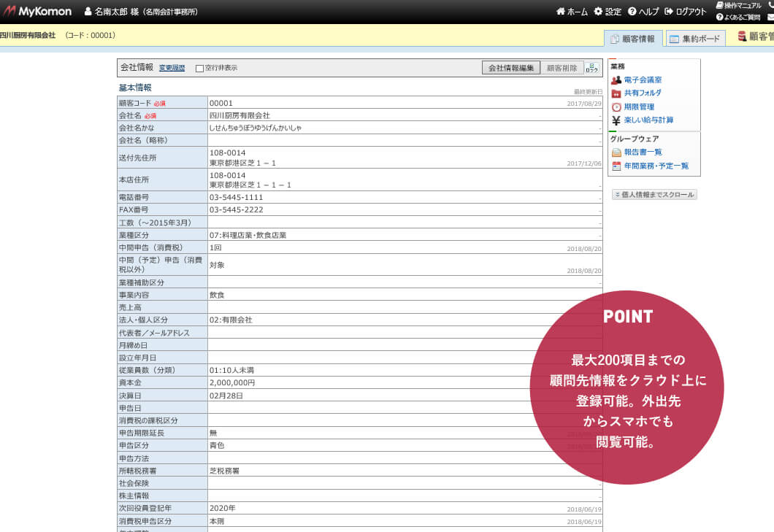Click the user profile icon beside 名南太郎
Image resolution: width=774 pixels, height=532 pixels.
[x=88, y=12]
